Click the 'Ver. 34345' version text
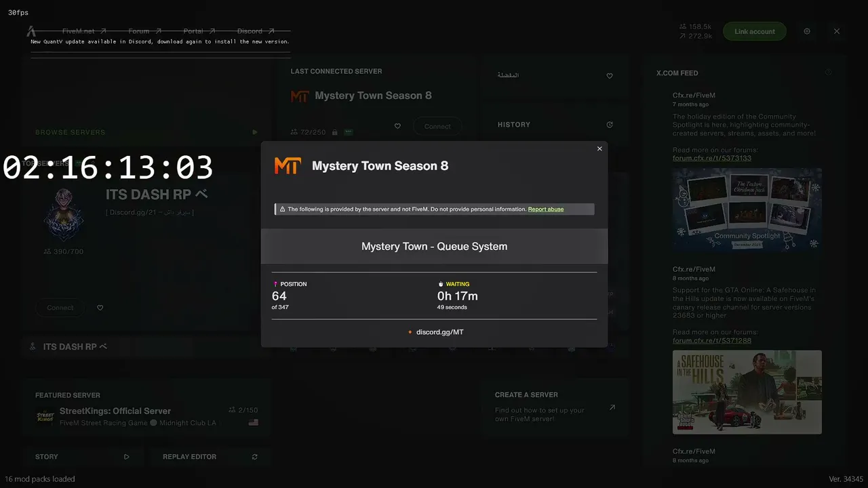The image size is (868, 488). click(846, 479)
